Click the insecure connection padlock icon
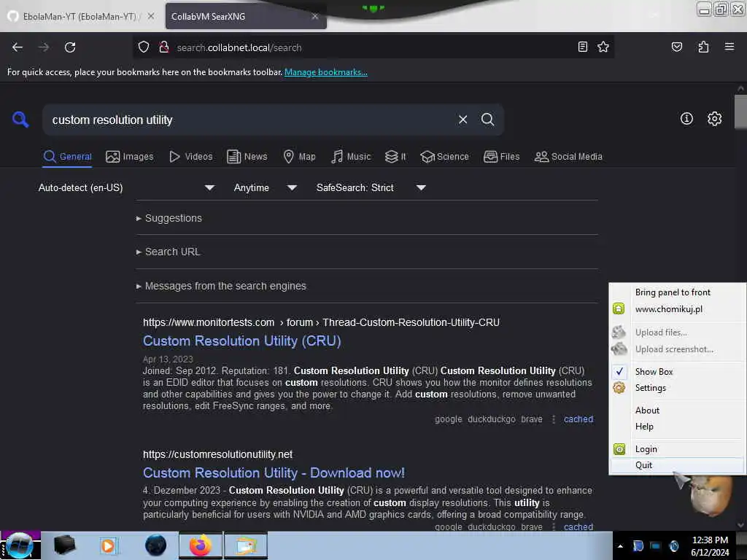This screenshot has width=747, height=560. pyautogui.click(x=164, y=47)
